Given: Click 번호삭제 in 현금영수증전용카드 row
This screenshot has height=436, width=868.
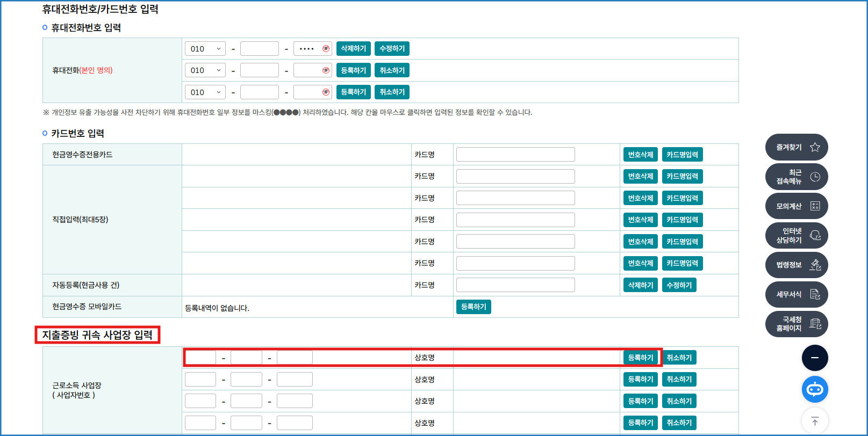Looking at the screenshot, I should 640,155.
